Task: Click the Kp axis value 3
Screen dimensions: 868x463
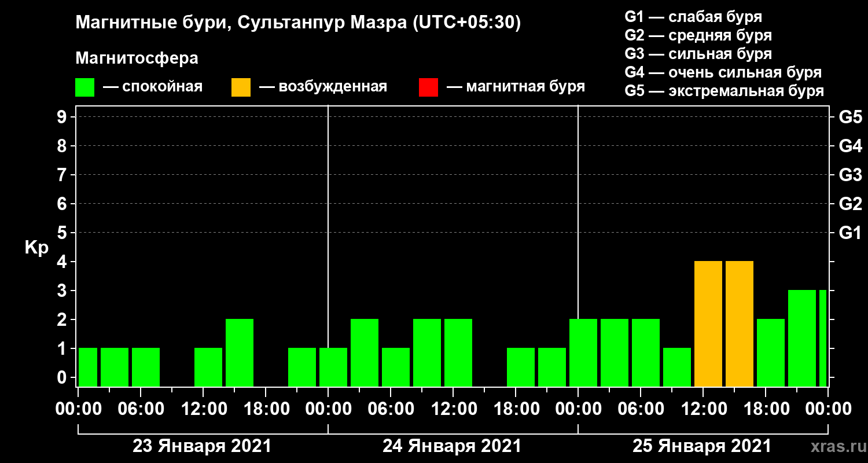Action: click(x=63, y=291)
